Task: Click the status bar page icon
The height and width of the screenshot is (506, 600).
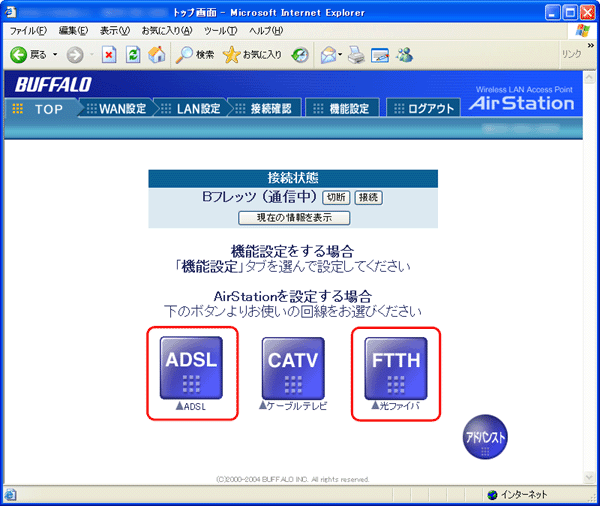Action: click(x=10, y=495)
